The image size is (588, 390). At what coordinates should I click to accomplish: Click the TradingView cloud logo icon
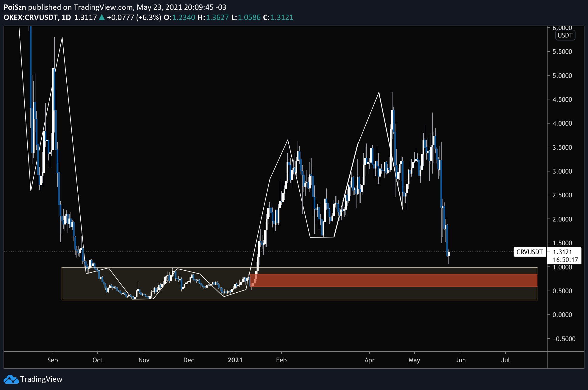[x=11, y=379]
